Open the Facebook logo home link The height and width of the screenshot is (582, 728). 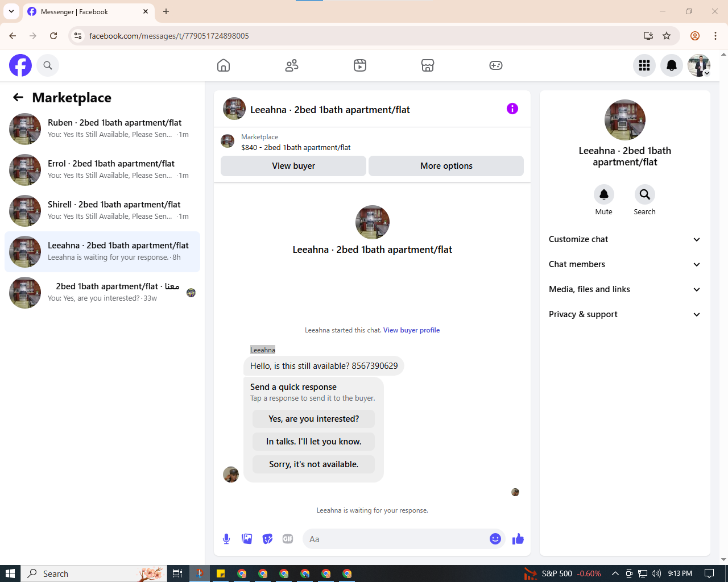point(20,65)
